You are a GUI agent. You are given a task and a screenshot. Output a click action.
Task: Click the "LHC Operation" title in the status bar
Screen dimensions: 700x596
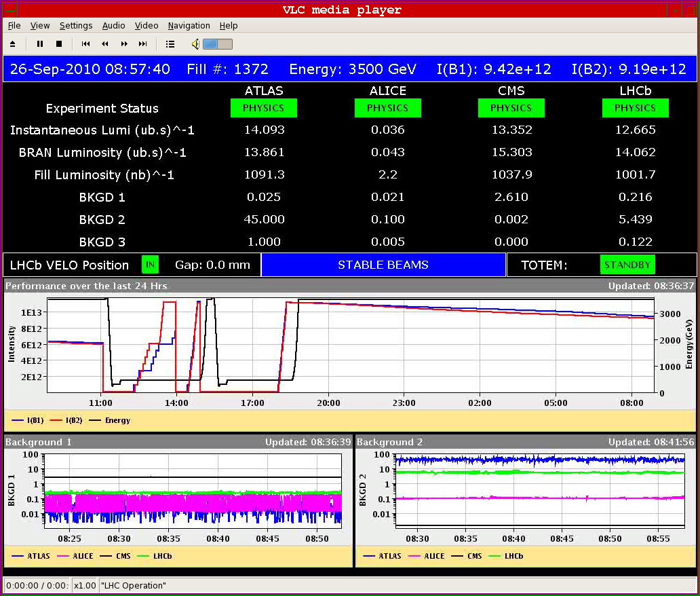point(134,585)
